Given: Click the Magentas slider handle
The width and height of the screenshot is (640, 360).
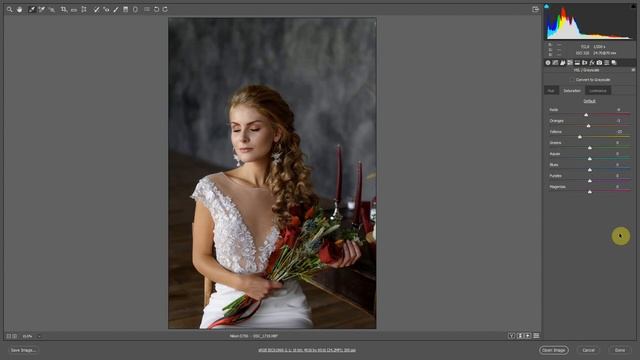Looking at the screenshot, I should tap(590, 192).
